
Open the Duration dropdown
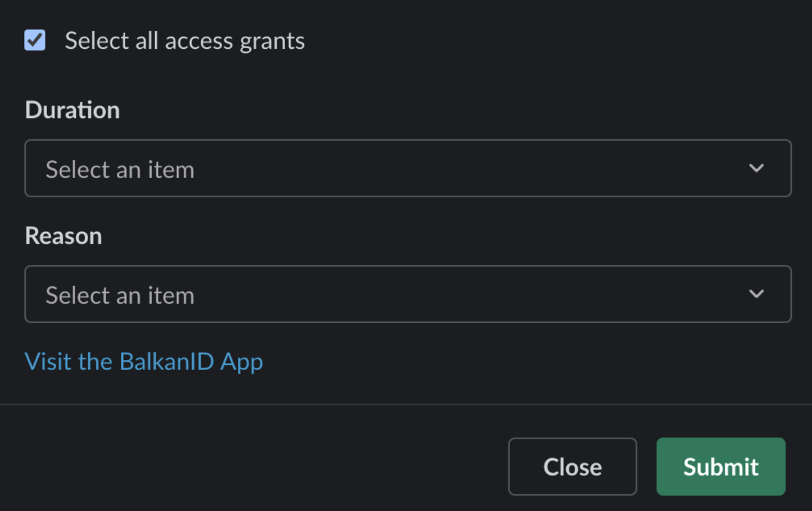click(x=408, y=169)
